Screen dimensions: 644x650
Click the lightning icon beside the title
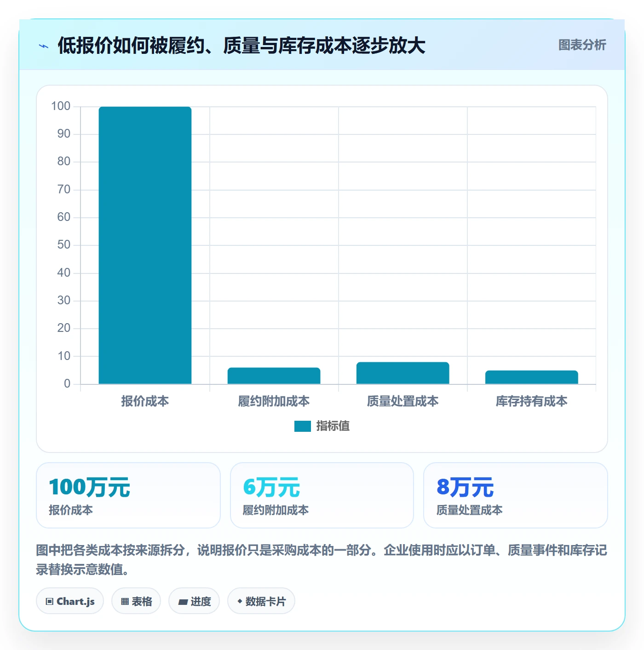pos(44,46)
